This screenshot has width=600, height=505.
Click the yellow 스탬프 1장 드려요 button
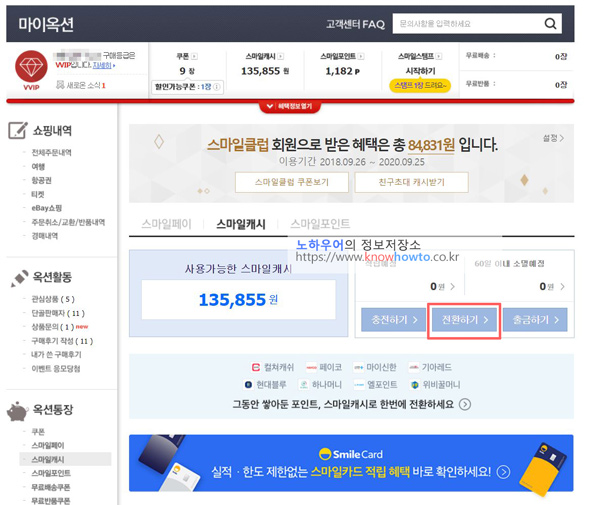click(x=420, y=85)
